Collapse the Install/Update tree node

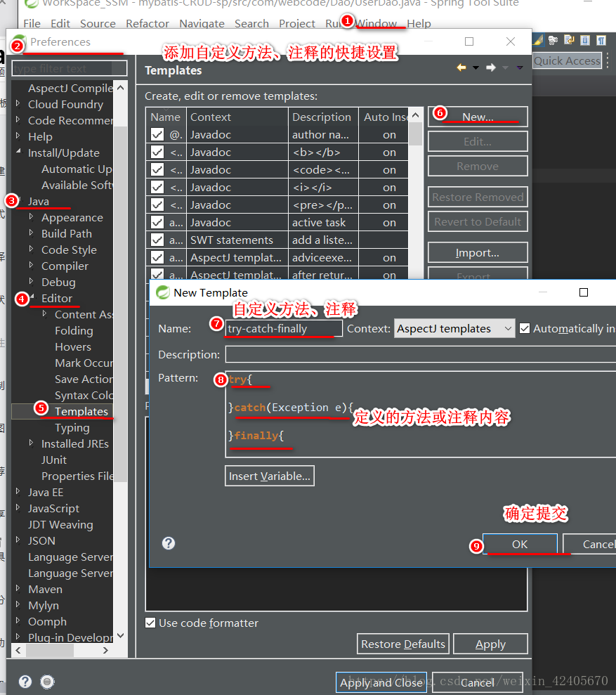18,152
